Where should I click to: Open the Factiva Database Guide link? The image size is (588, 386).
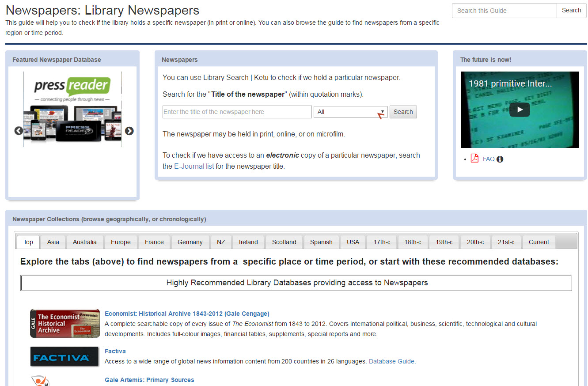click(391, 361)
